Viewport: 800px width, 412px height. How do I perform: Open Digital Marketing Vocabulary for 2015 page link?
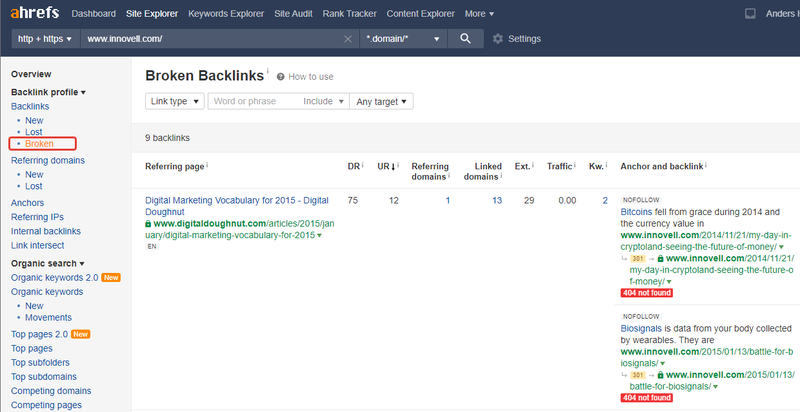pos(237,206)
